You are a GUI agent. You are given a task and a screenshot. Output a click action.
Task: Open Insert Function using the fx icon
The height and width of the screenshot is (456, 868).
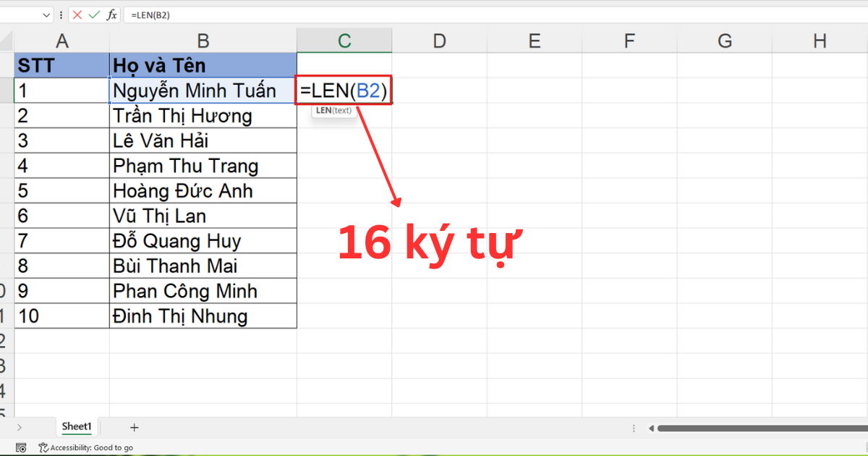point(110,14)
